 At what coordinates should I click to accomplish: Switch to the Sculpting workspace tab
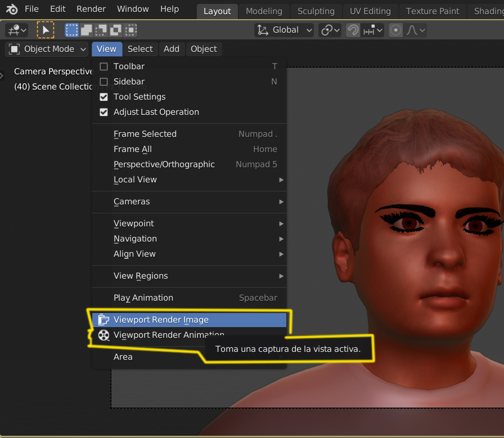pyautogui.click(x=316, y=11)
